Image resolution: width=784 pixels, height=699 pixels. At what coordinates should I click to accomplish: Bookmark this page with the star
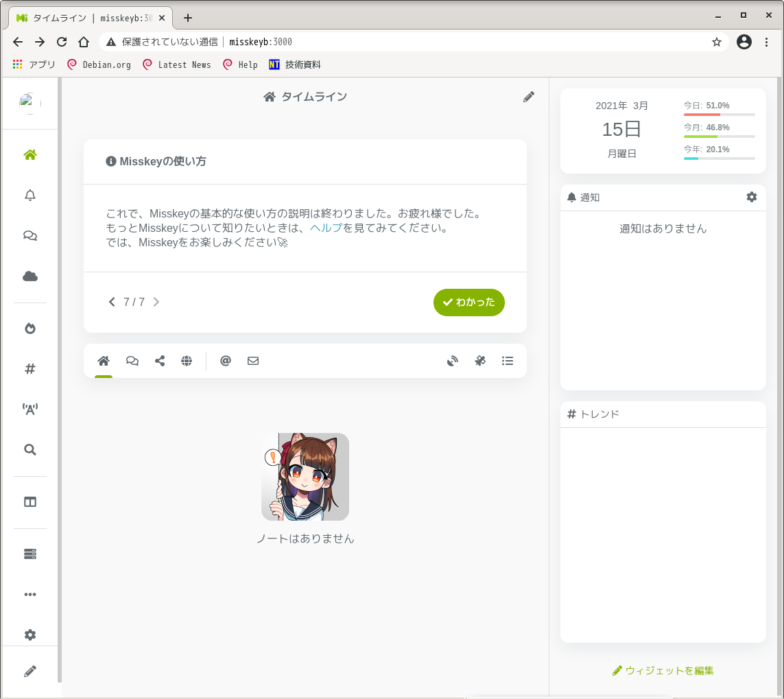[717, 42]
